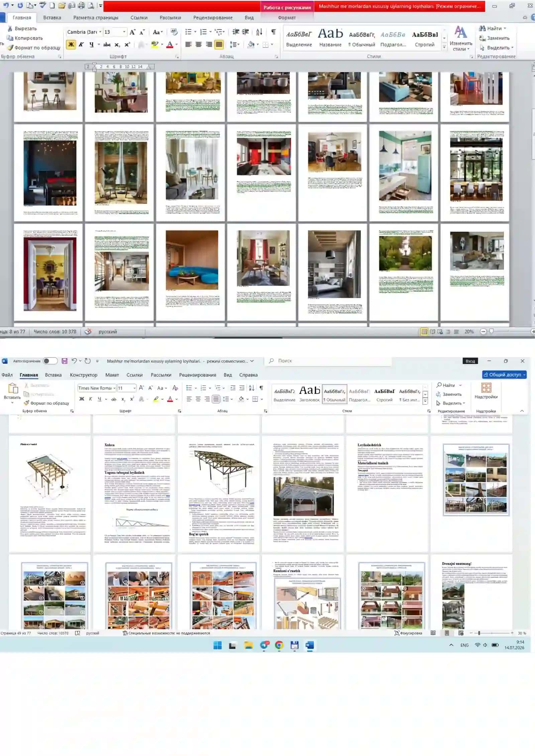
Task: Open font size 11 dropdown in lower Word
Action: pyautogui.click(x=134, y=388)
